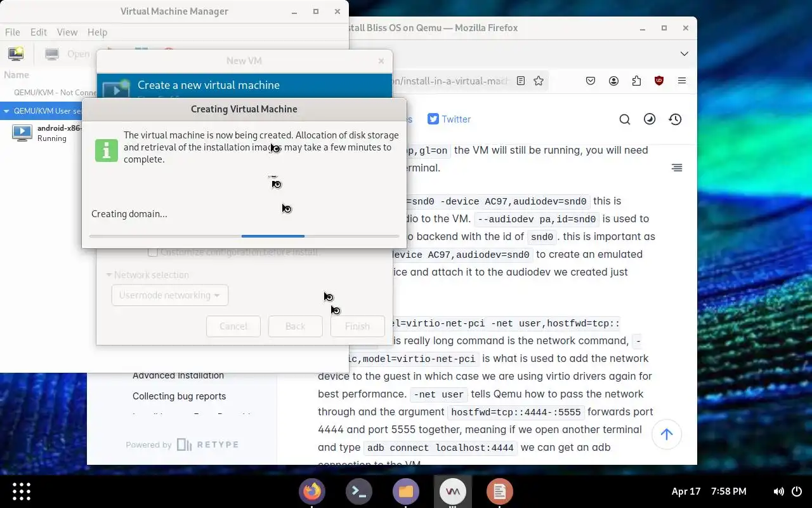
Task: Click the Firefox address bar URL
Action: coord(451,81)
